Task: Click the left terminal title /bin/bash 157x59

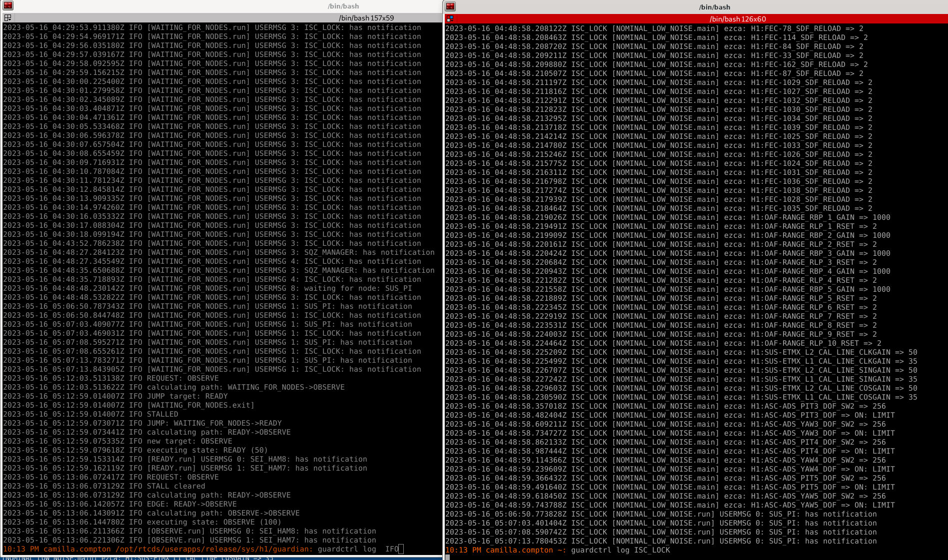Action: (x=366, y=18)
